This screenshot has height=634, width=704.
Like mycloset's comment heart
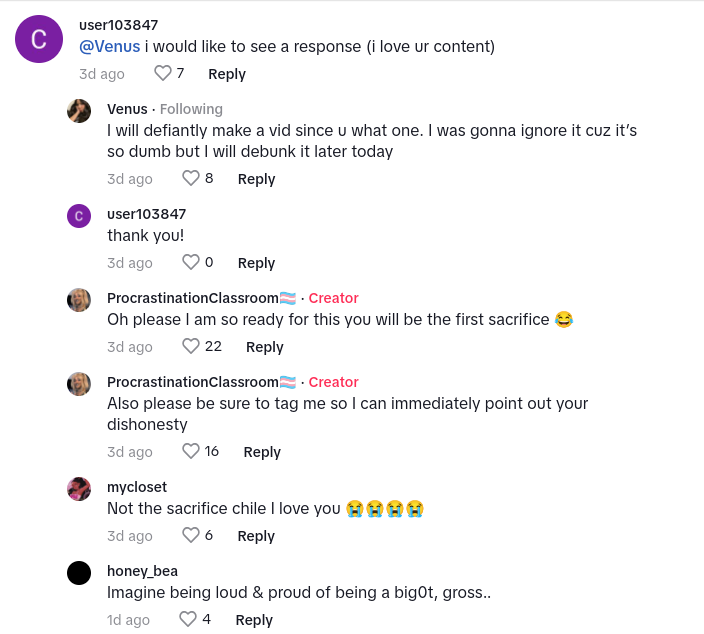click(x=191, y=535)
